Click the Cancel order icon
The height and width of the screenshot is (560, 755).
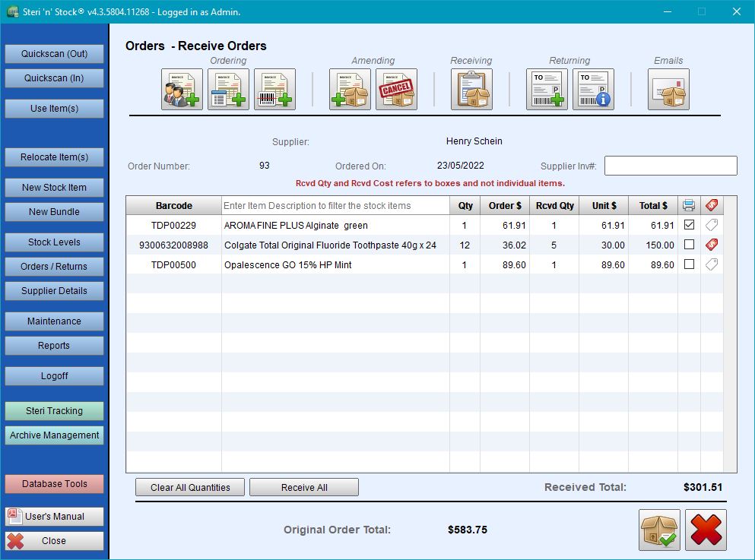pos(396,90)
